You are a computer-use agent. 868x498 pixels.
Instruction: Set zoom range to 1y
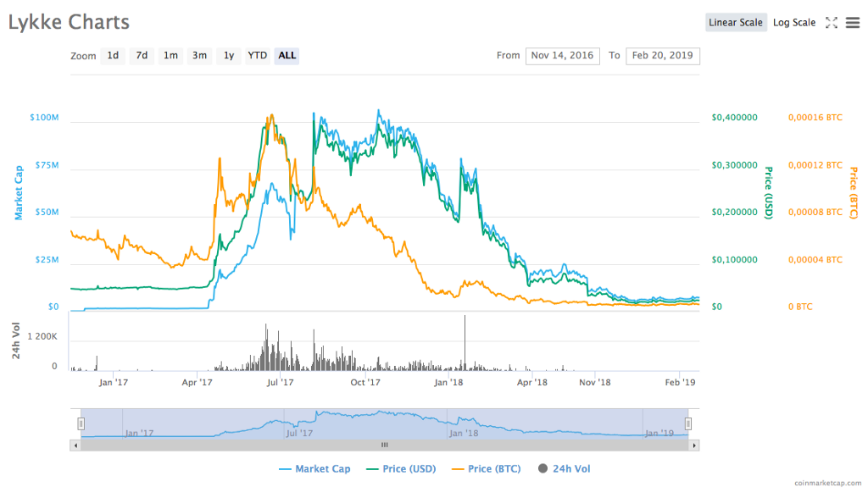tap(229, 55)
